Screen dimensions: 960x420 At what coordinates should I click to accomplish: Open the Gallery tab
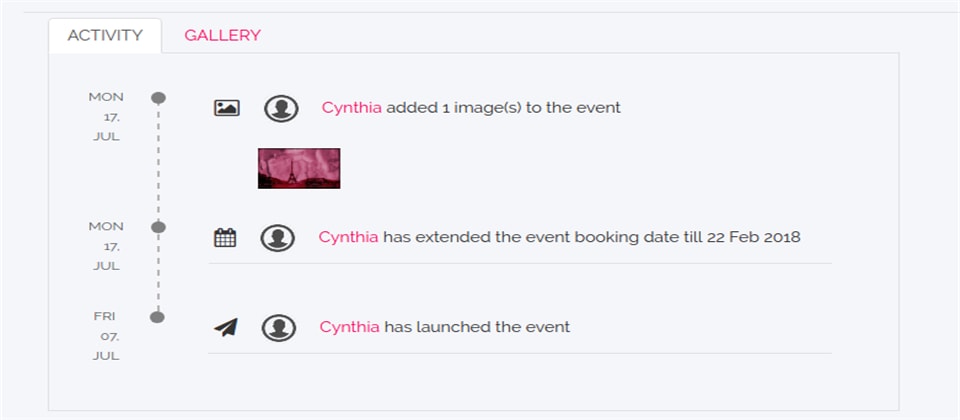tap(222, 35)
